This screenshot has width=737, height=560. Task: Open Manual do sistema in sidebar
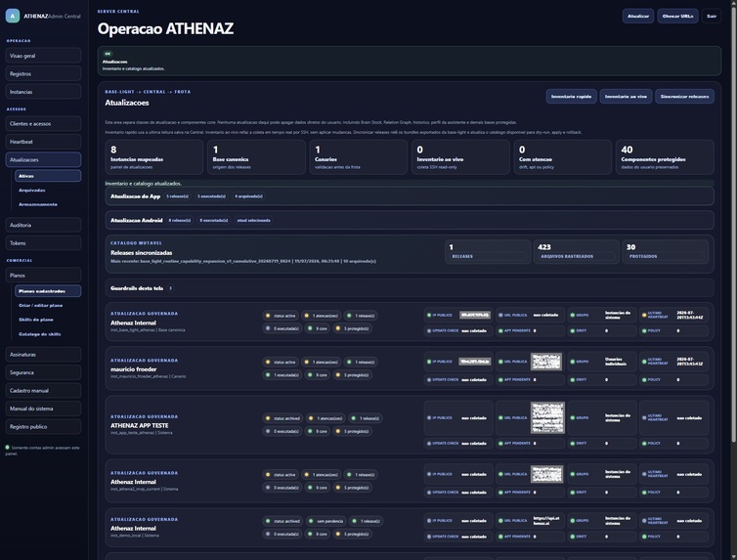(43, 409)
